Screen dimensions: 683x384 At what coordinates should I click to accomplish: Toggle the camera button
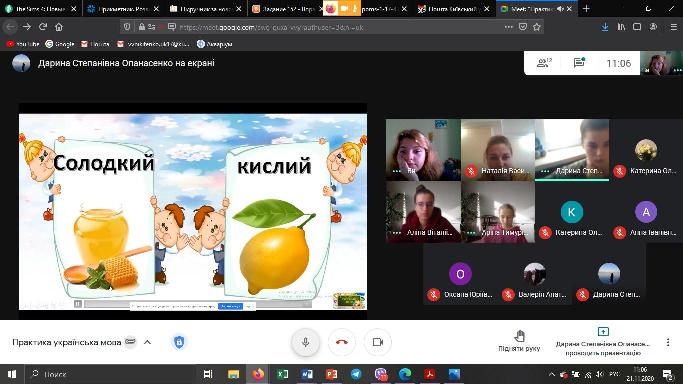tap(378, 342)
